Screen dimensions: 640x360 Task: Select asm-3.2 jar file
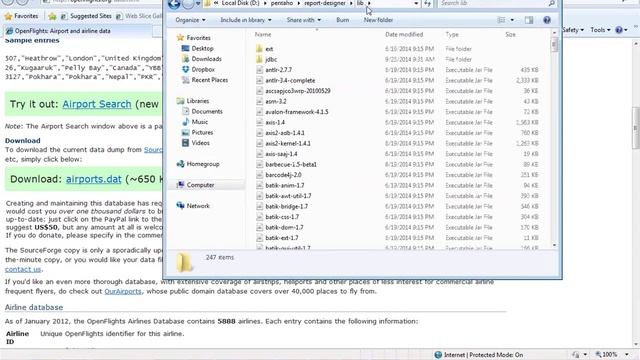[x=276, y=101]
